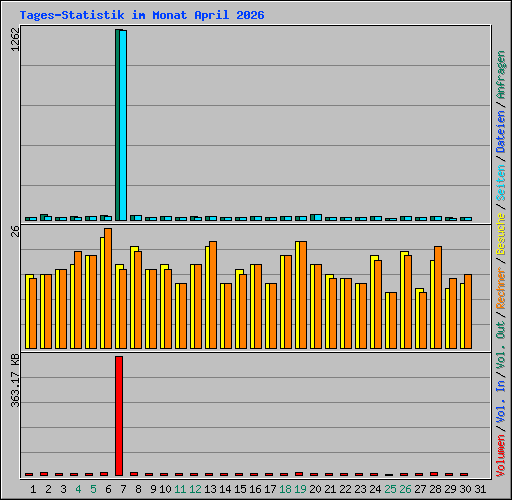The height and width of the screenshot is (500, 512).
Task: Click the Seiten legend label
Action: [x=501, y=183]
